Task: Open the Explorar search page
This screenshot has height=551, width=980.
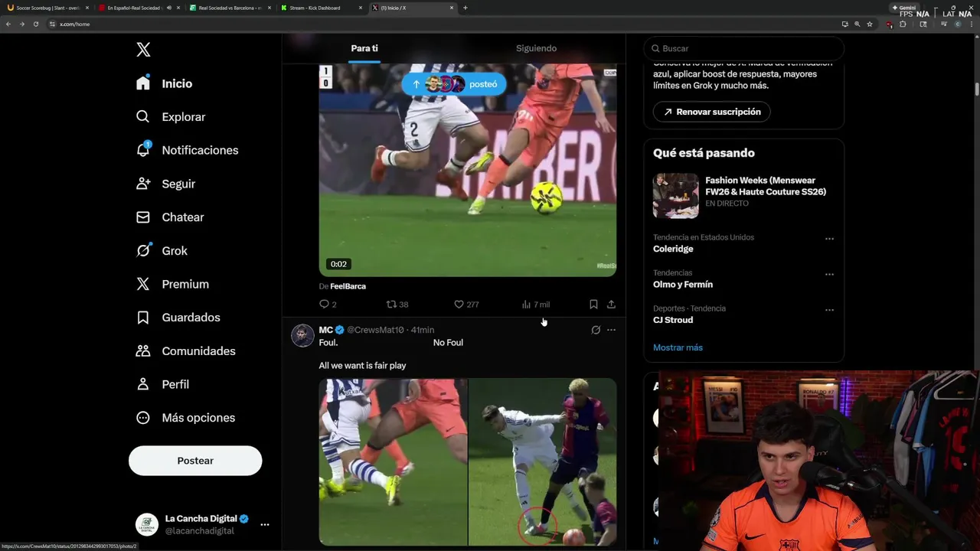Action: 171,117
